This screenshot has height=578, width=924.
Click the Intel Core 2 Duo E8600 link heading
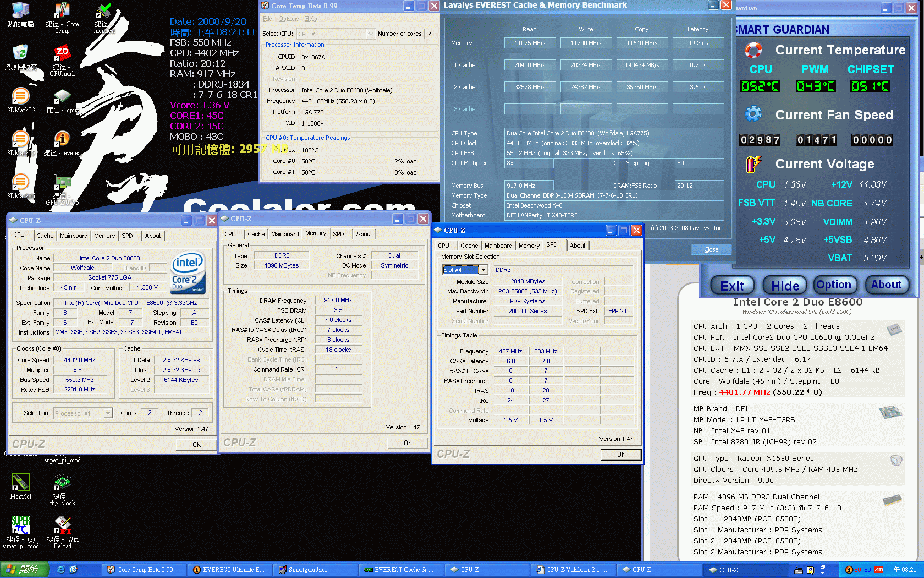[x=798, y=302]
